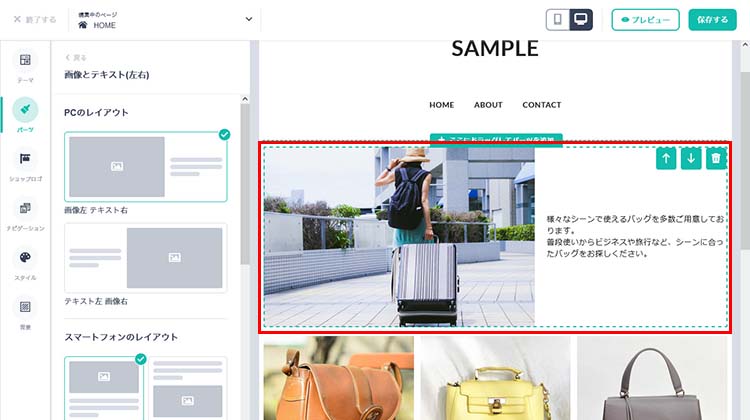Click the add-parts drop bar above section

click(496, 138)
